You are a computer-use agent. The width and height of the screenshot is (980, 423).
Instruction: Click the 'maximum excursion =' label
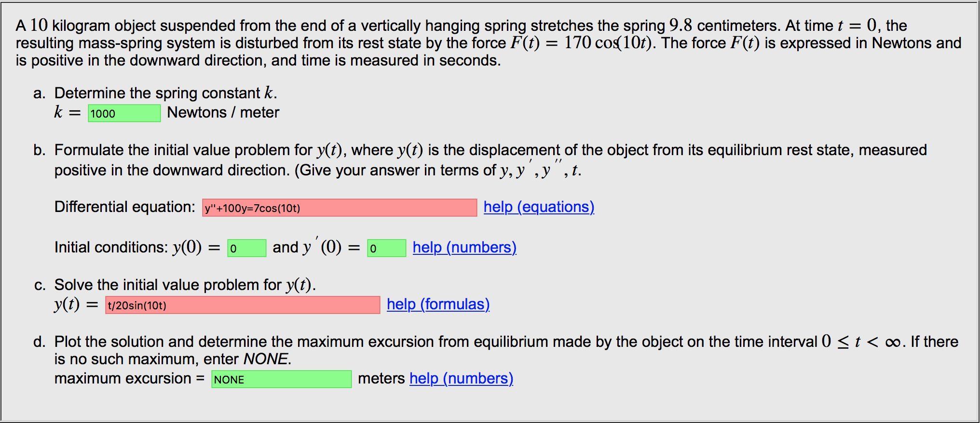tap(129, 378)
